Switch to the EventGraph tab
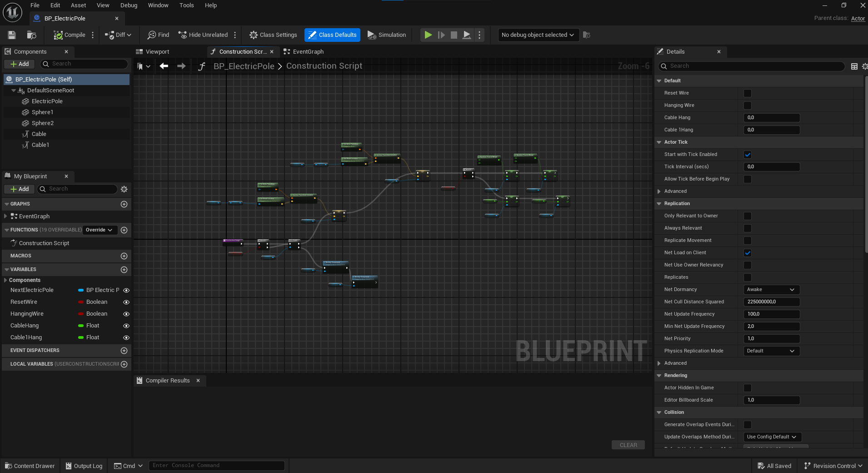Viewport: 868px width, 473px height. (x=308, y=52)
